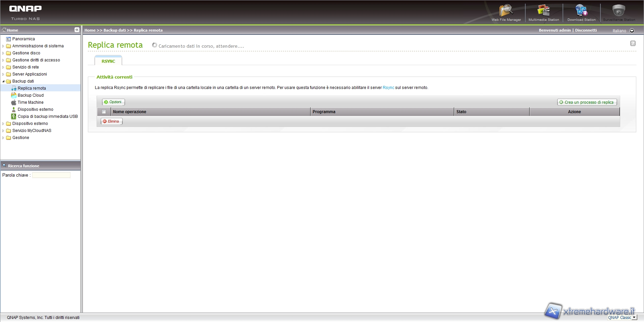Open Time Machine in sidebar
This screenshot has width=644, height=322.
(x=31, y=102)
